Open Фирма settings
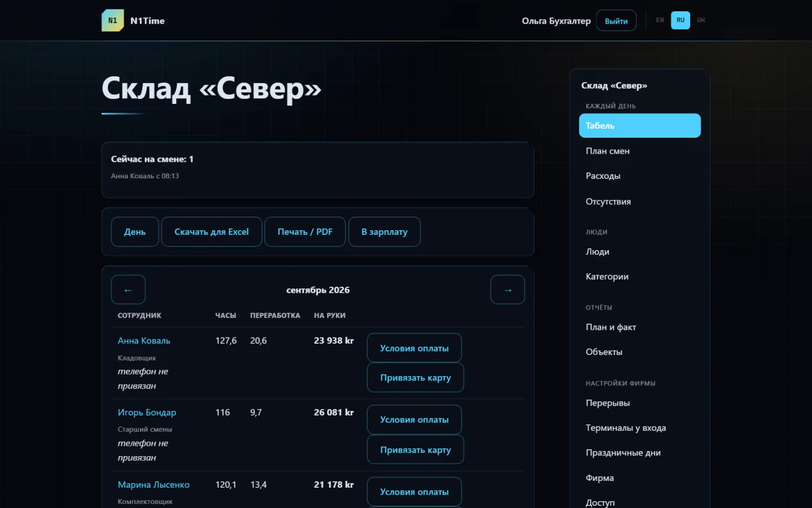 (x=640, y=478)
